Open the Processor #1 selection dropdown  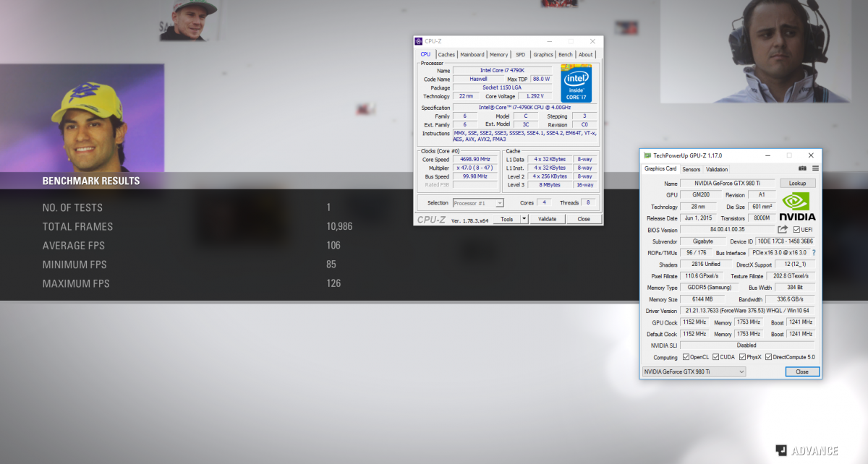(x=478, y=203)
